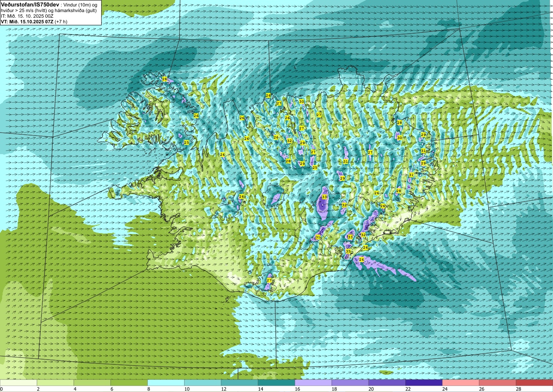Screen dimensions: 553x392
Task: Click the dark indigo 22–24 legend swatch
Action: [x=424, y=383]
